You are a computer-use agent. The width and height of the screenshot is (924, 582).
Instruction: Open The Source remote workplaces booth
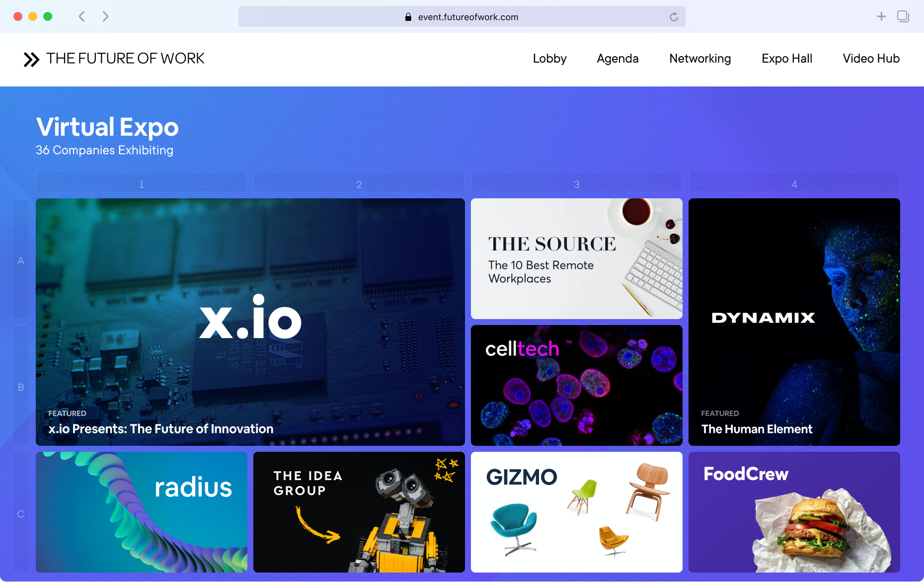tap(576, 258)
